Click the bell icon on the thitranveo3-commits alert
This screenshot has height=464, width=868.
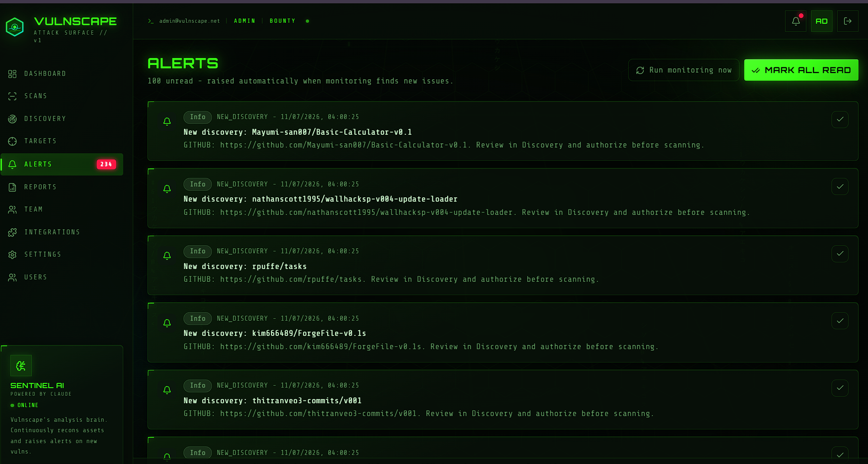[167, 390]
